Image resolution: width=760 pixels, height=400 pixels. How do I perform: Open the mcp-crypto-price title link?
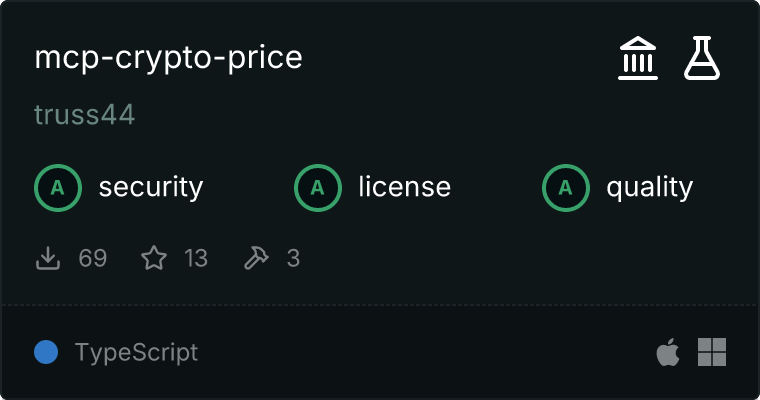click(168, 58)
